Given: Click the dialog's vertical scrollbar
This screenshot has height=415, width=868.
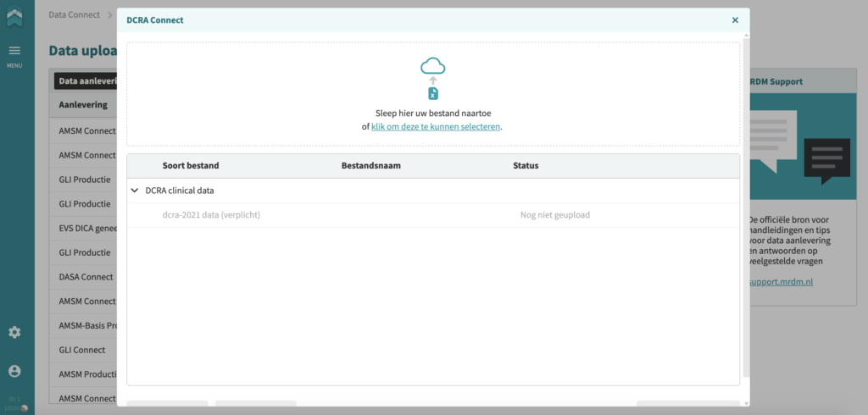Looking at the screenshot, I should (747, 207).
